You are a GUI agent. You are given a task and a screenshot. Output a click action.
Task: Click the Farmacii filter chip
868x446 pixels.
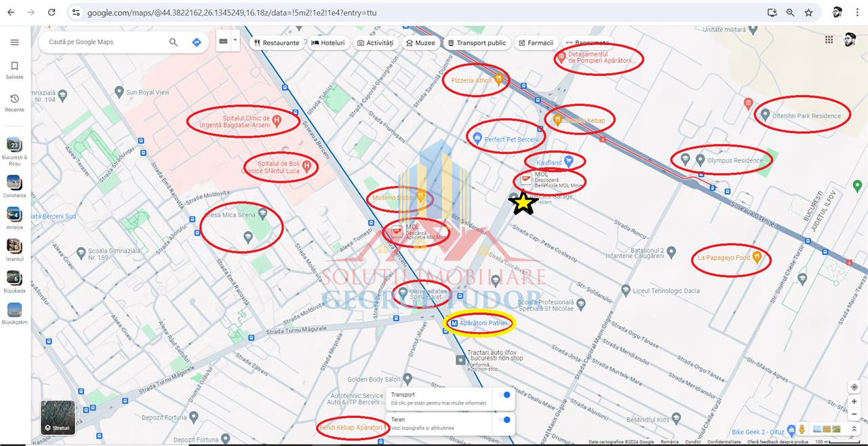pos(536,43)
